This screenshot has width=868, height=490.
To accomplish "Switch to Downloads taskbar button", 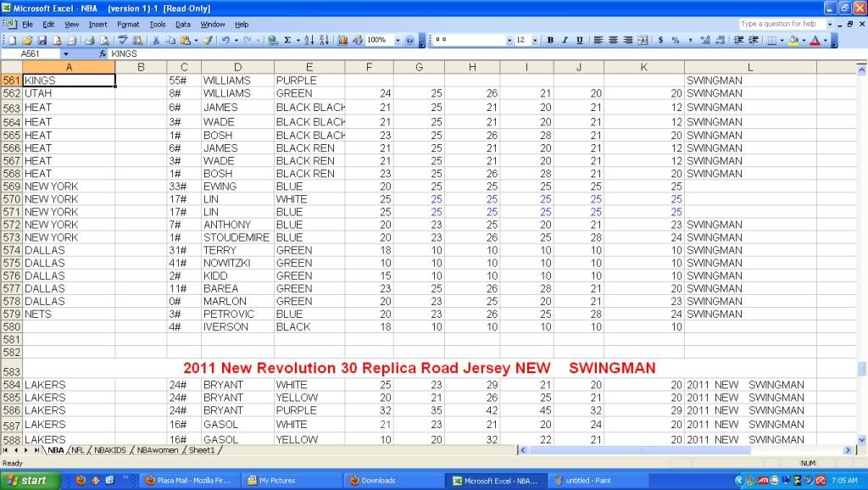I will [393, 481].
